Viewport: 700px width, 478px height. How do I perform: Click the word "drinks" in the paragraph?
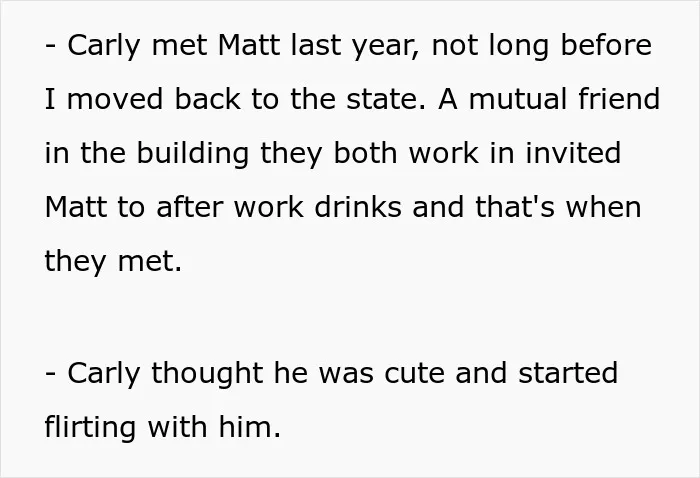pos(358,207)
